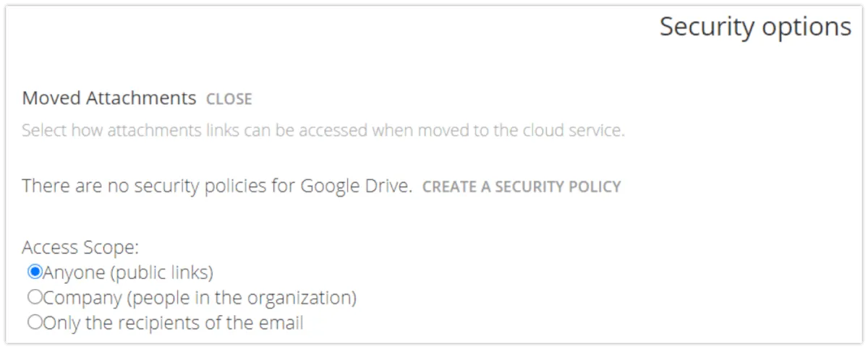Click the Security options page heading
This screenshot has width=868, height=349.
click(x=755, y=27)
